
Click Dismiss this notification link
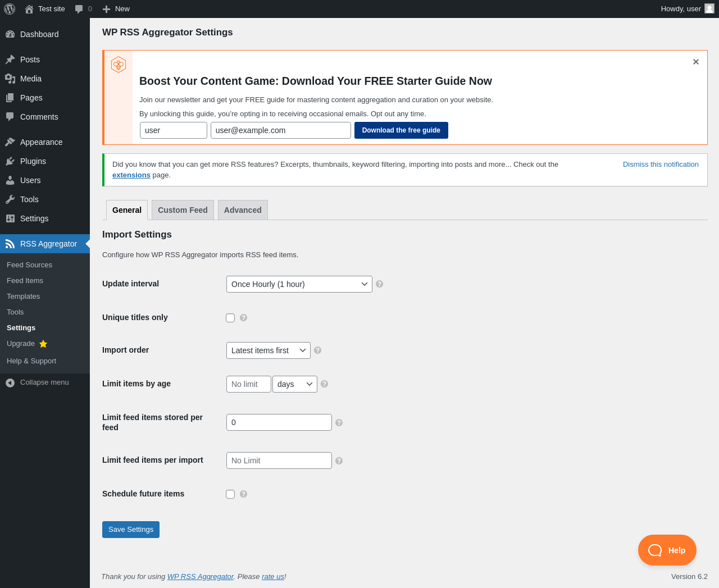coord(661,165)
